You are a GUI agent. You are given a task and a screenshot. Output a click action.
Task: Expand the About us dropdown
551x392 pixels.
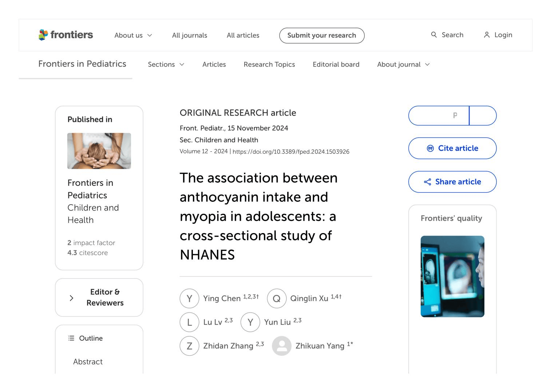click(x=133, y=35)
